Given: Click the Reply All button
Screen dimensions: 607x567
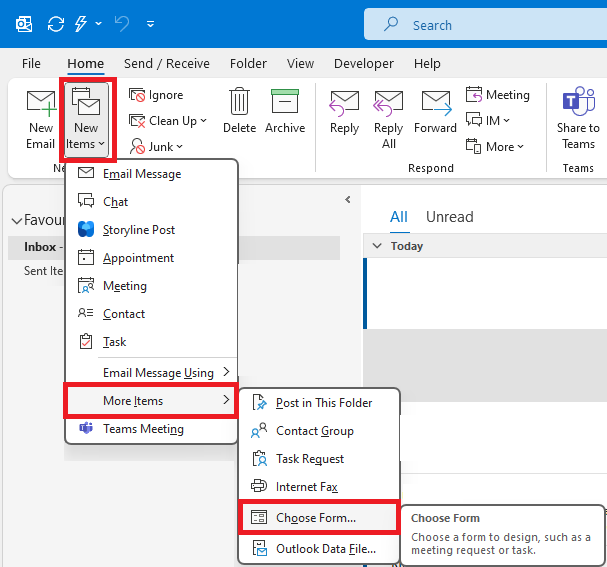Looking at the screenshot, I should pos(388,120).
